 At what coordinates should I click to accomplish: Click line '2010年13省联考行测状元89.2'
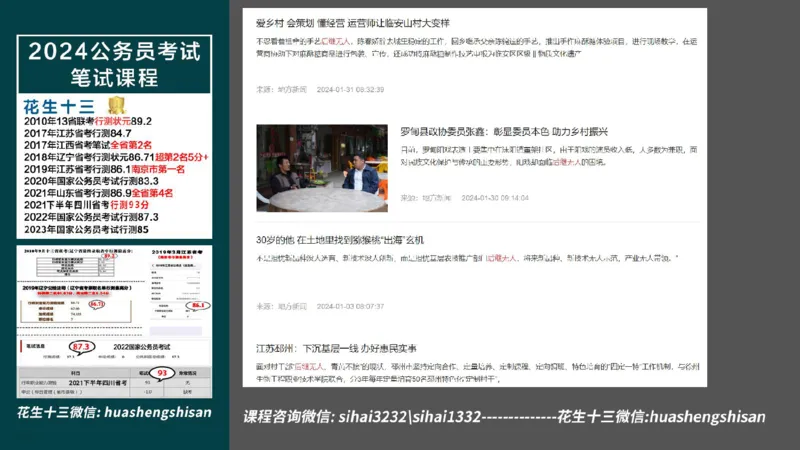click(x=88, y=121)
